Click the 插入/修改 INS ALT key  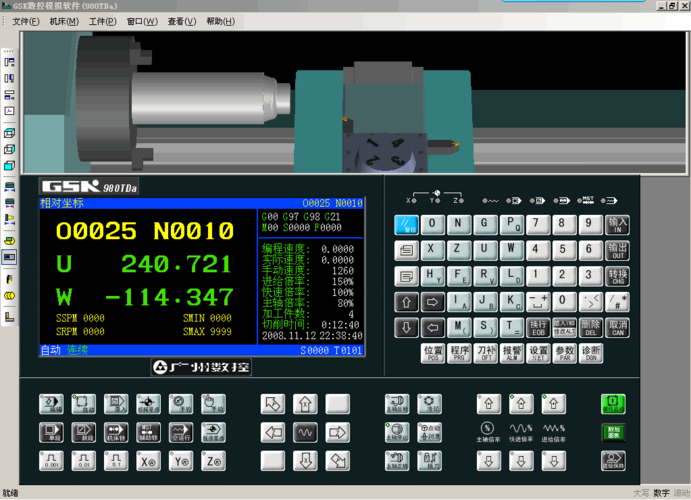click(x=565, y=328)
